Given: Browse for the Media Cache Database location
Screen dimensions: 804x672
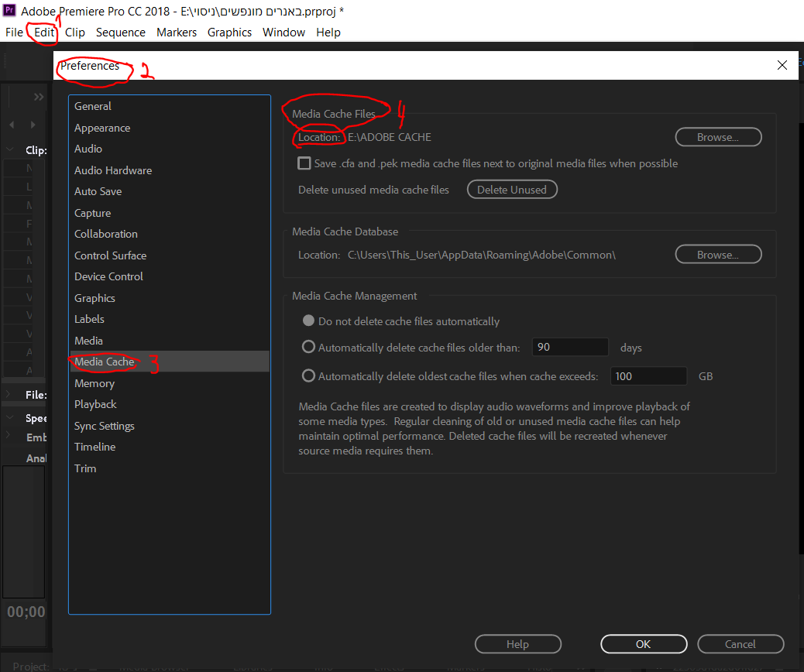Looking at the screenshot, I should click(718, 254).
